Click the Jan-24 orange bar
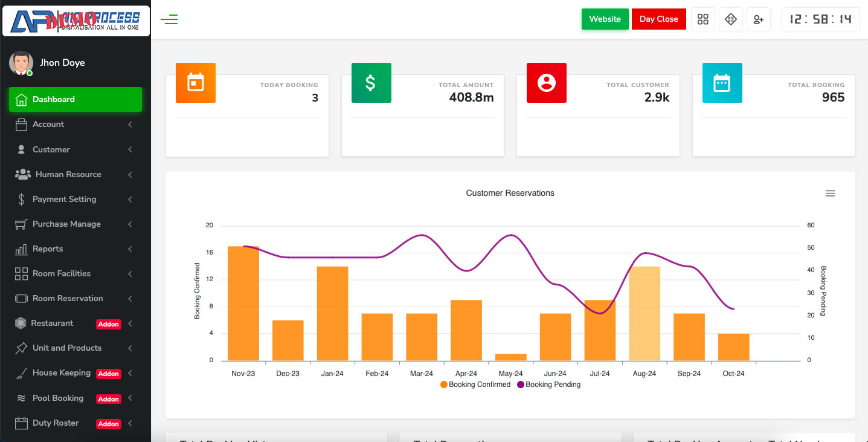 (x=332, y=314)
